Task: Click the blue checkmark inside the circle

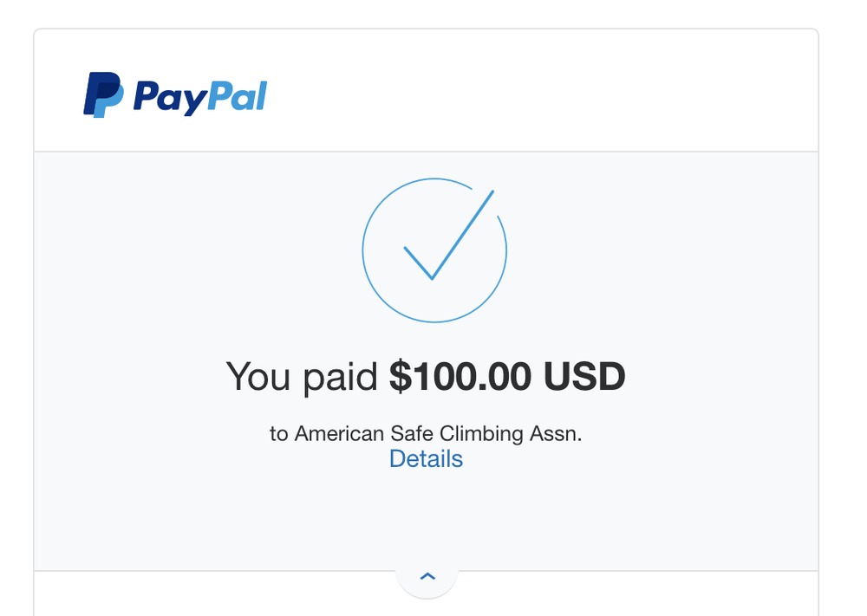Action: click(x=449, y=235)
